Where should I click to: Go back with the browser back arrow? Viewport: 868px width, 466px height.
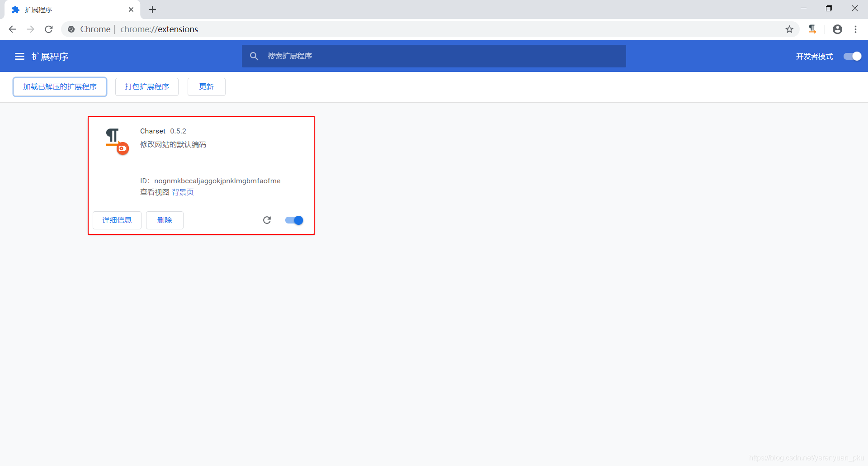tap(13, 29)
